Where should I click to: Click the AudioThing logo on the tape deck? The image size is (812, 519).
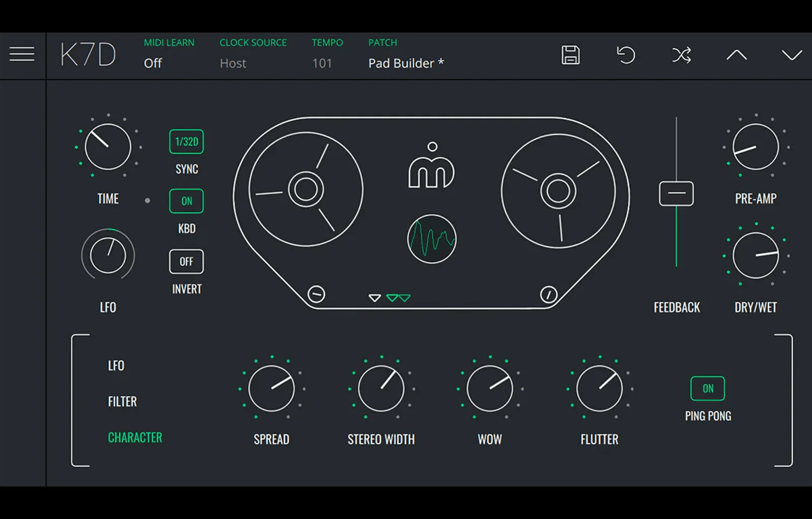click(432, 168)
